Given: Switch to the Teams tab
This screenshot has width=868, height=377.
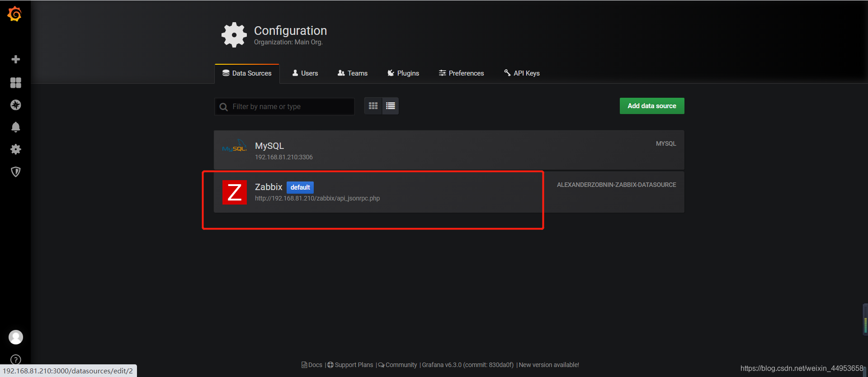Looking at the screenshot, I should (x=353, y=73).
